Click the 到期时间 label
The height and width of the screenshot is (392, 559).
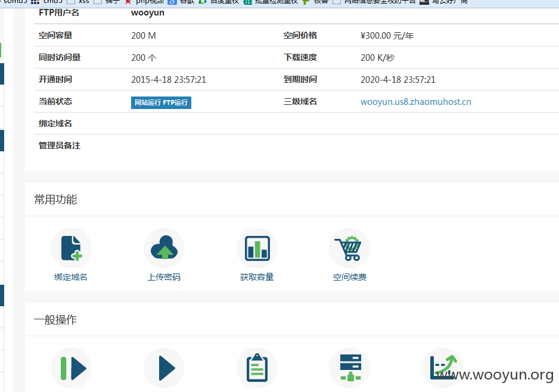point(300,79)
